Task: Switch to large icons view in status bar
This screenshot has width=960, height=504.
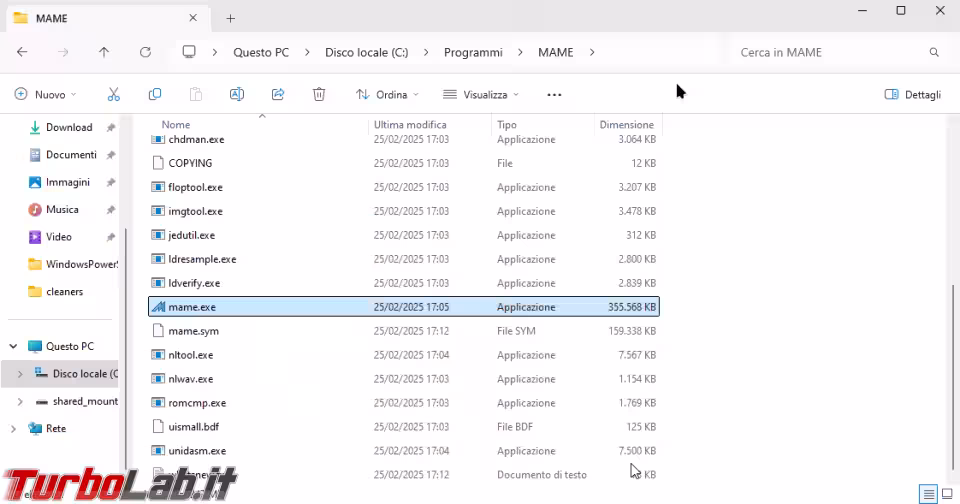Action: 946,494
